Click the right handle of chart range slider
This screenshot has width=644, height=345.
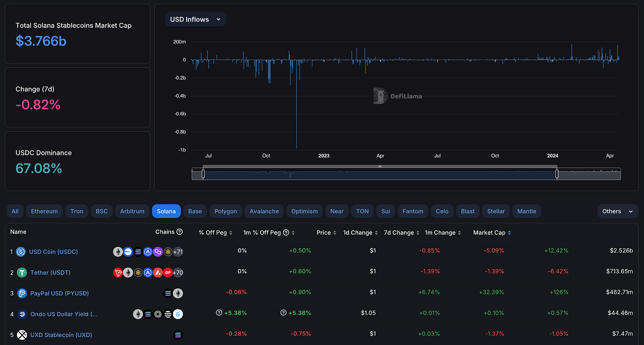click(x=557, y=174)
